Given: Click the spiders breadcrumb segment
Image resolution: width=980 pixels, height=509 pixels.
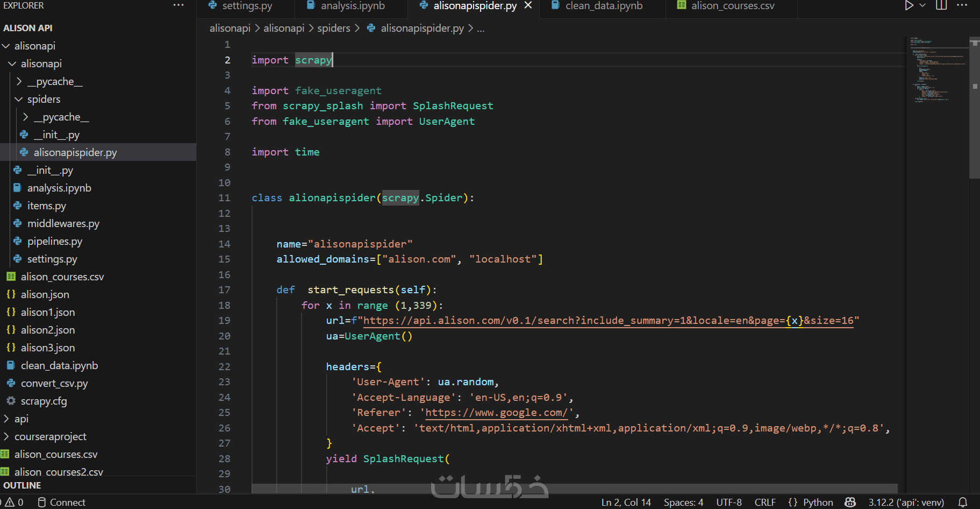Looking at the screenshot, I should (x=333, y=28).
